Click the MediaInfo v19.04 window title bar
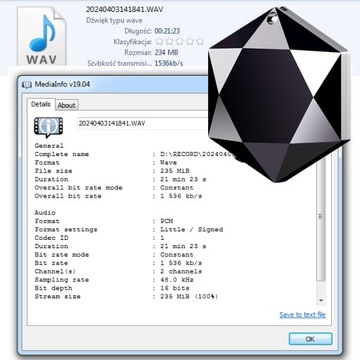Image resolution: width=360 pixels, height=360 pixels. click(113, 84)
